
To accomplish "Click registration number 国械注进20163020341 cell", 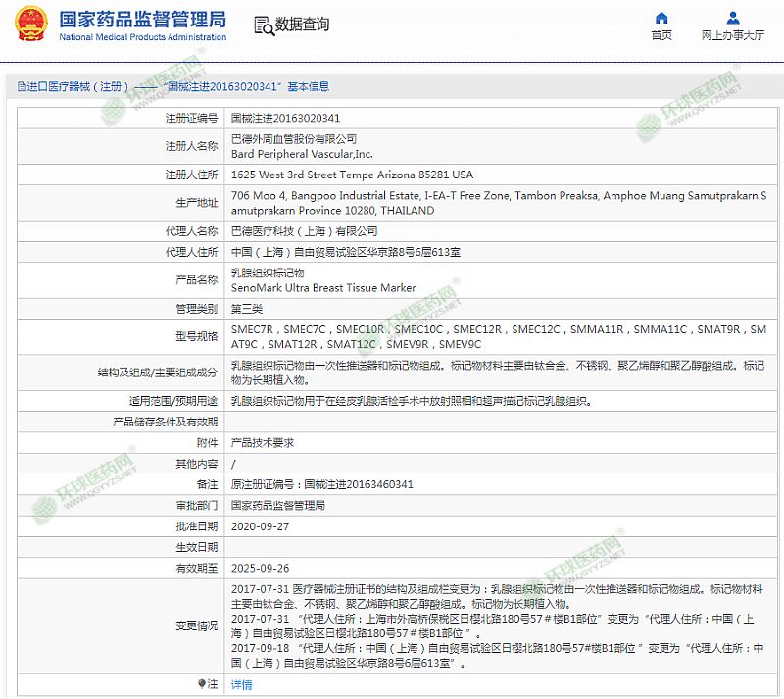I will click(x=285, y=118).
